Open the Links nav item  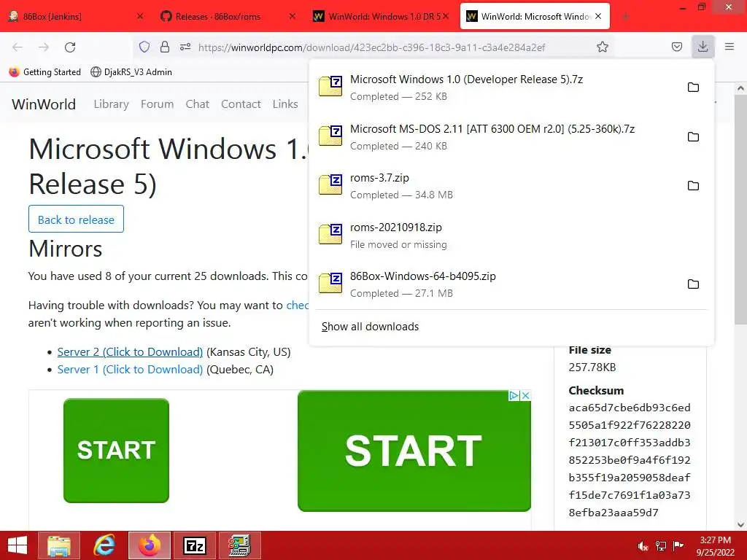(285, 104)
